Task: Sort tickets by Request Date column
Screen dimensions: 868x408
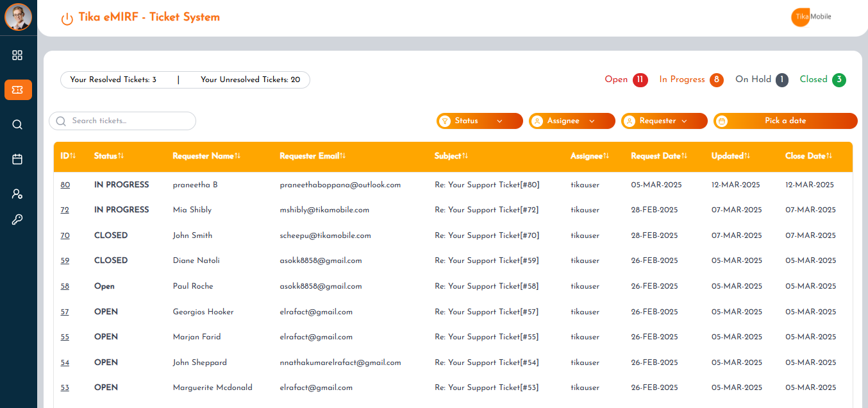Action: 659,156
